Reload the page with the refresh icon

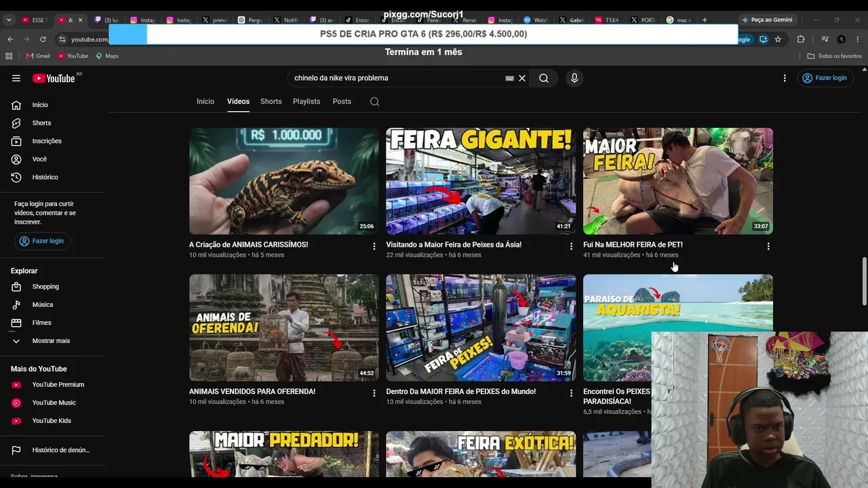(43, 39)
